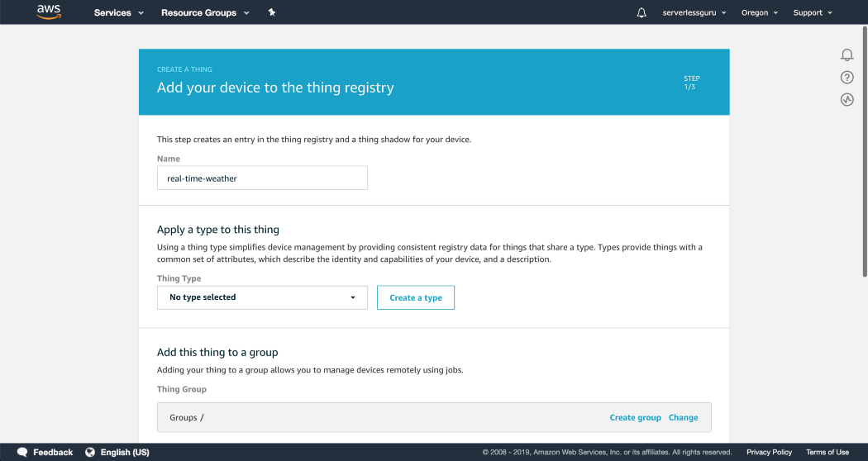
Task: Click the 'CREATE A THING' header label
Action: click(x=184, y=69)
